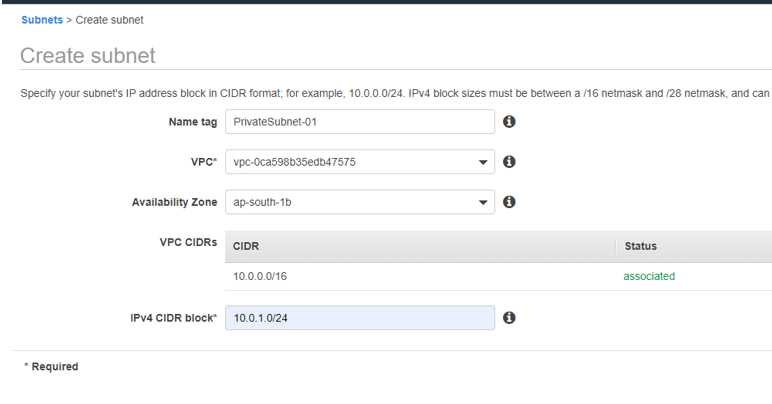Select the CIDR column header
Viewport: 772px width, 404px height.
pyautogui.click(x=245, y=246)
